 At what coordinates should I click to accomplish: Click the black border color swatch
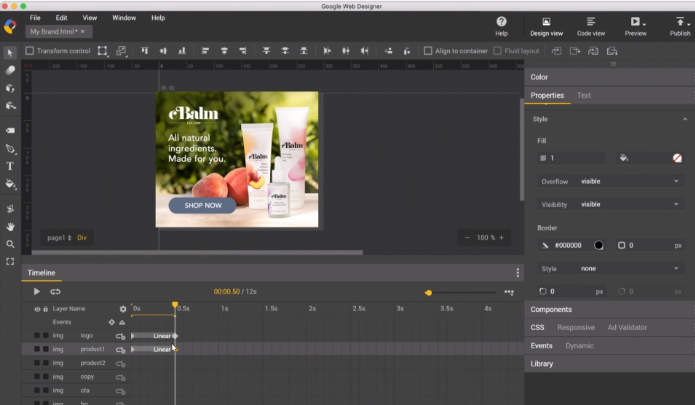[x=599, y=245]
